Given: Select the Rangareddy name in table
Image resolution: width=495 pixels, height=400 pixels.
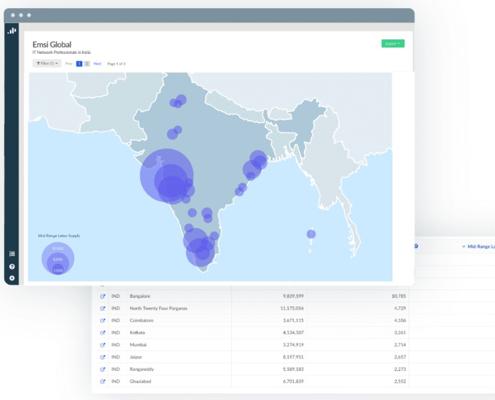Looking at the screenshot, I should (x=142, y=369).
